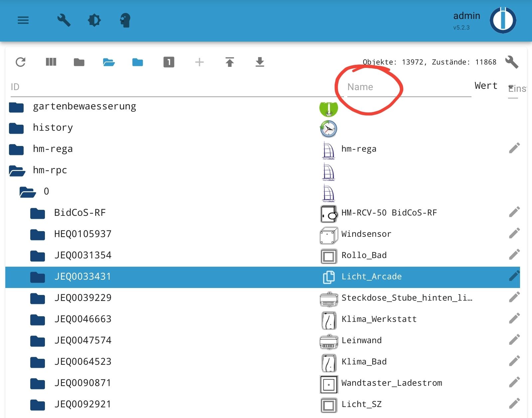
Task: Focus the Name filter input field
Action: (x=409, y=87)
